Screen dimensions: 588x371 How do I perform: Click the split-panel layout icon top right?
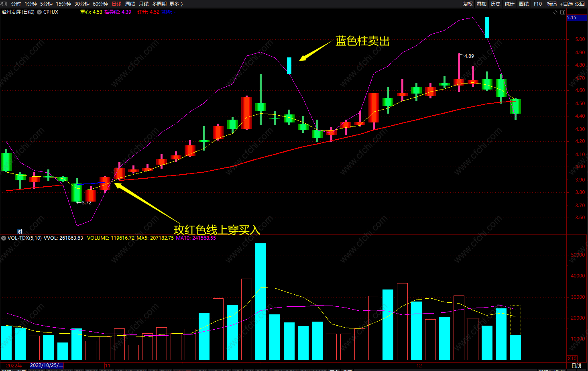point(563,12)
